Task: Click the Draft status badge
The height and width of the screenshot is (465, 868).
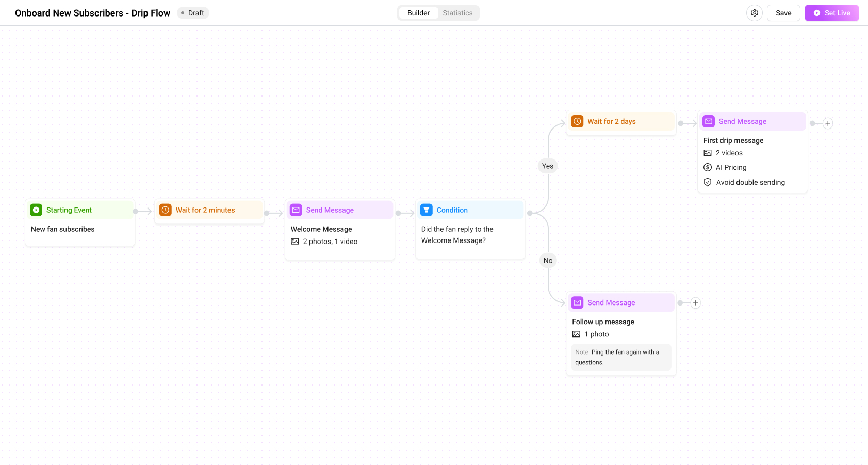Action: (193, 13)
